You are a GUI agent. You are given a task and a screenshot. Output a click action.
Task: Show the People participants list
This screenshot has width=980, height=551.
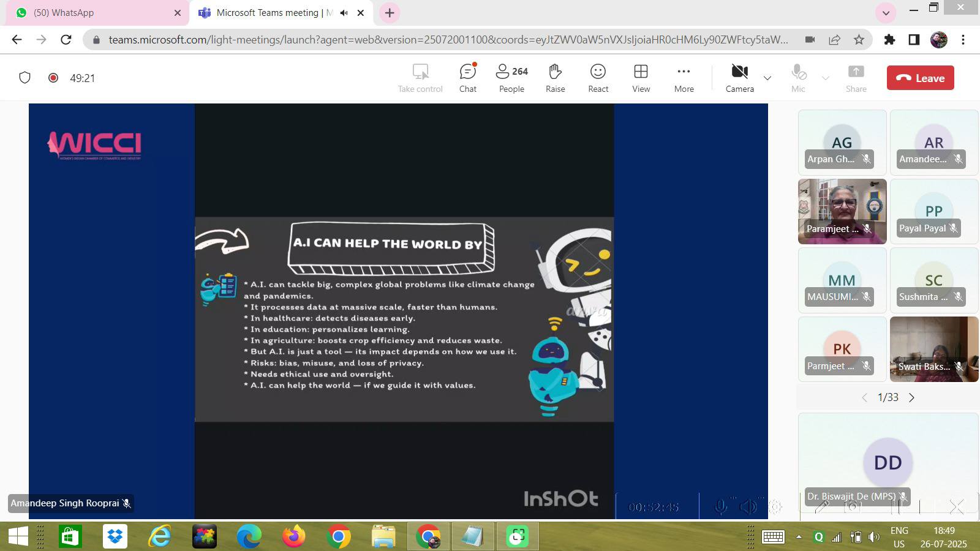click(511, 78)
